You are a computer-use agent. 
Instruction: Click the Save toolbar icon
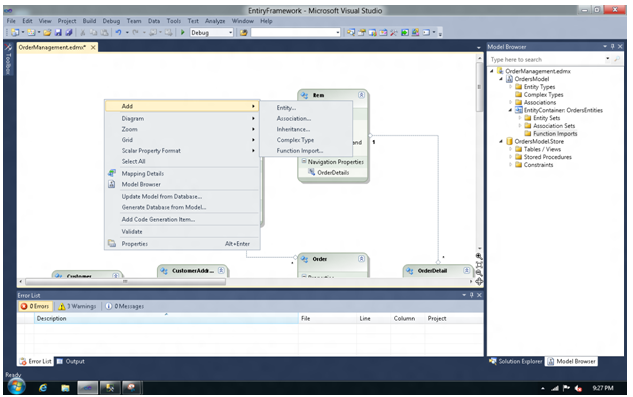[x=58, y=32]
